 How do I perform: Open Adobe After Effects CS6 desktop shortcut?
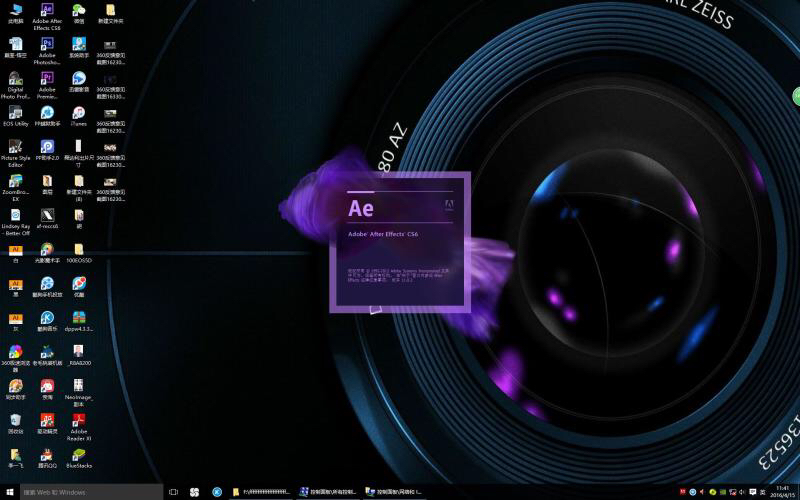tap(47, 16)
